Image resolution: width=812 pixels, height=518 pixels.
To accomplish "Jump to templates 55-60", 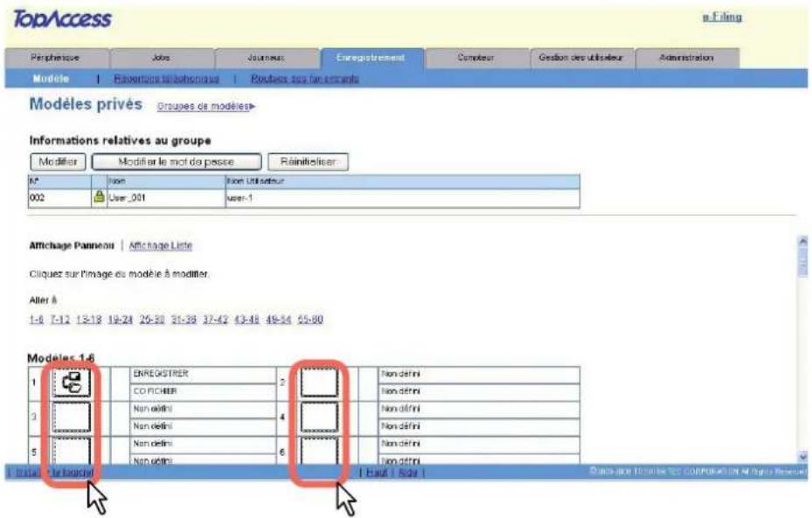I will tap(310, 320).
